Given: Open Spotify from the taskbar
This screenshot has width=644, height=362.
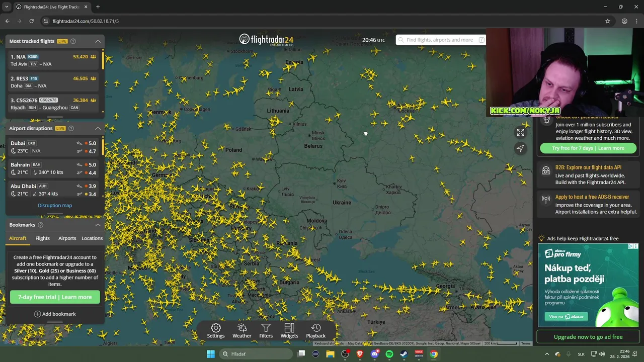Looking at the screenshot, I should coord(389,354).
